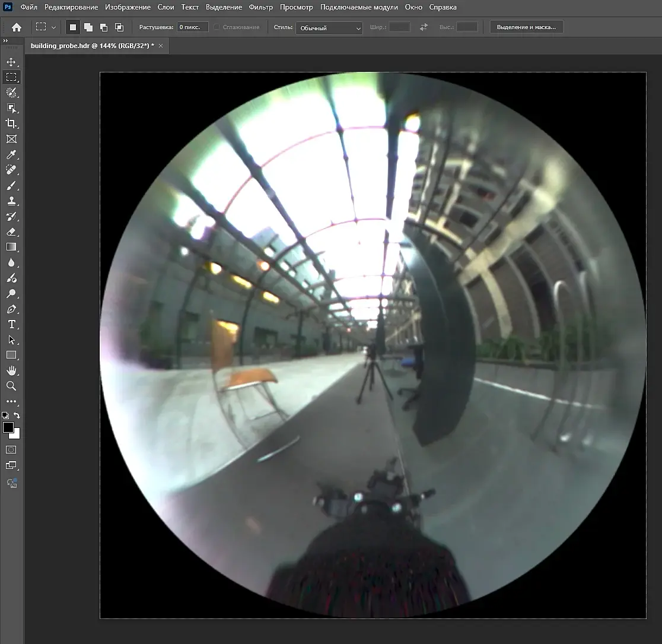This screenshot has width=662, height=644.
Task: Activate the Clone Stamp tool
Action: 11,201
